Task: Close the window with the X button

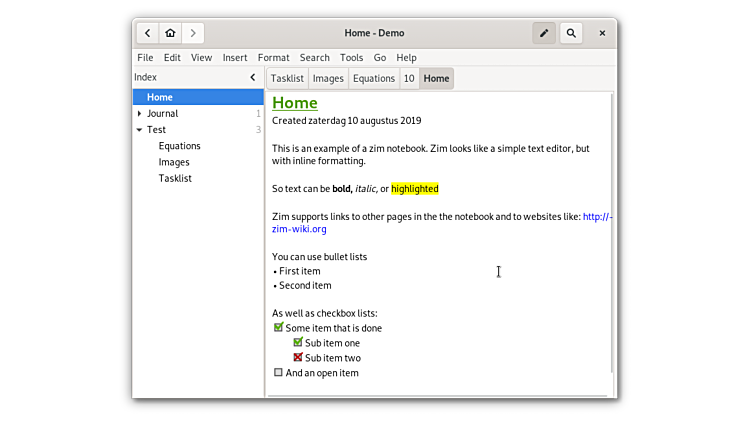Action: (602, 33)
